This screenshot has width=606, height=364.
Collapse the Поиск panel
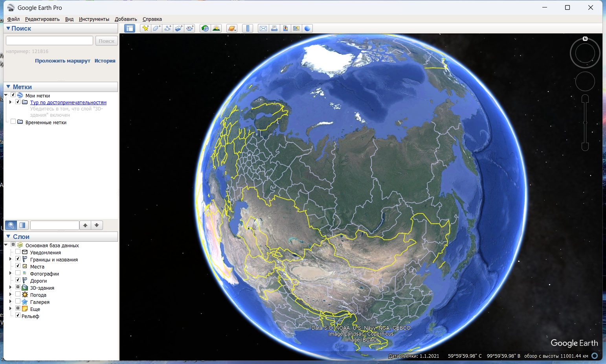click(x=8, y=28)
